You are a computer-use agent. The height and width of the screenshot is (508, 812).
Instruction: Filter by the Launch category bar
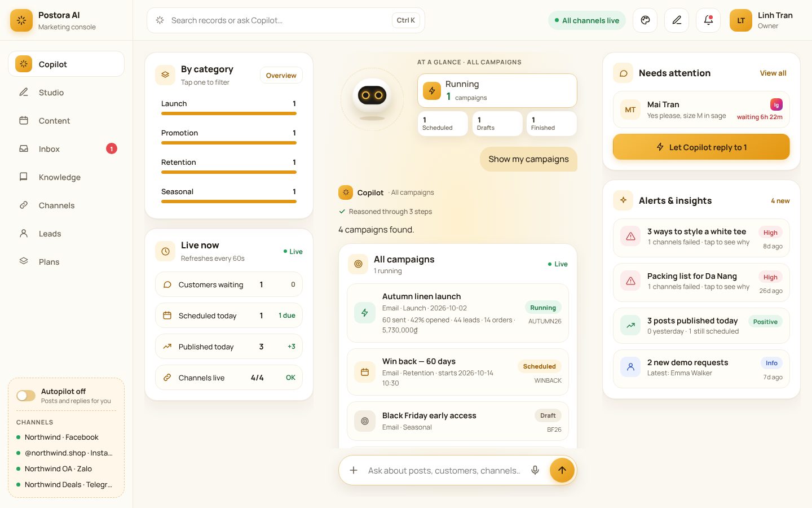click(x=228, y=108)
